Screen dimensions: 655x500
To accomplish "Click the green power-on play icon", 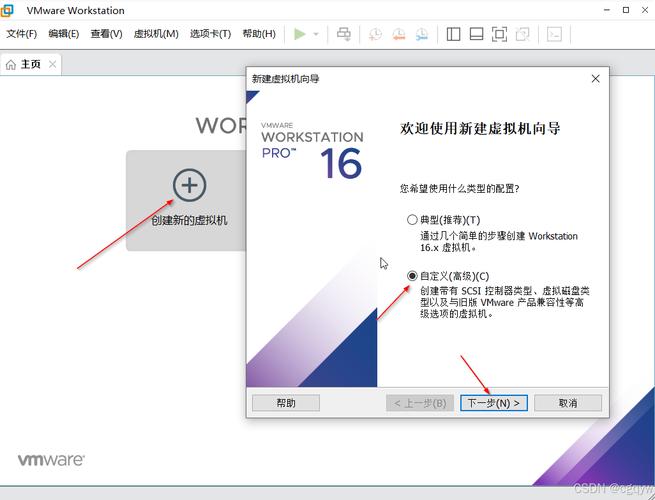I will click(300, 34).
